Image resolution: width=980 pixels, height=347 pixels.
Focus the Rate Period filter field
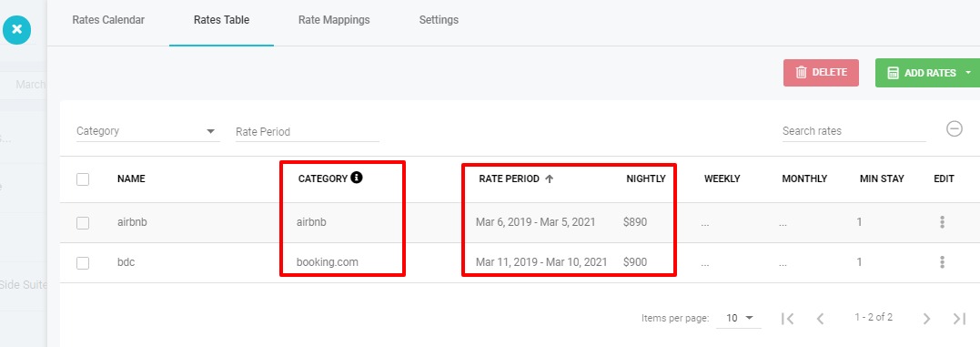[x=307, y=132]
